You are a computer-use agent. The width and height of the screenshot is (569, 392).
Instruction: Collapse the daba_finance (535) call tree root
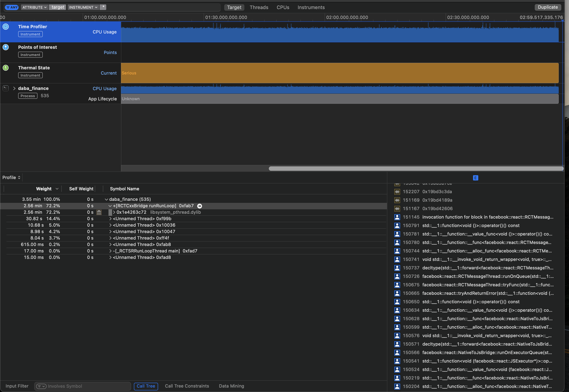[106, 199]
